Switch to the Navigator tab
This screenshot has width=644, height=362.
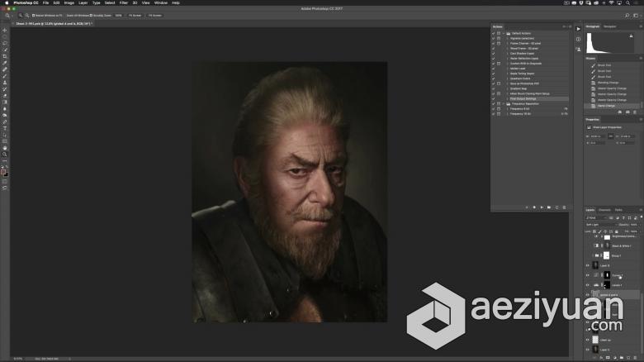(x=610, y=26)
